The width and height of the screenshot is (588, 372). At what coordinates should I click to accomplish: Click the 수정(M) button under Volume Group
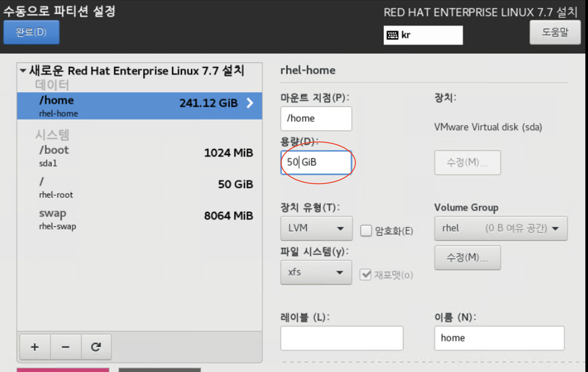coord(467,258)
